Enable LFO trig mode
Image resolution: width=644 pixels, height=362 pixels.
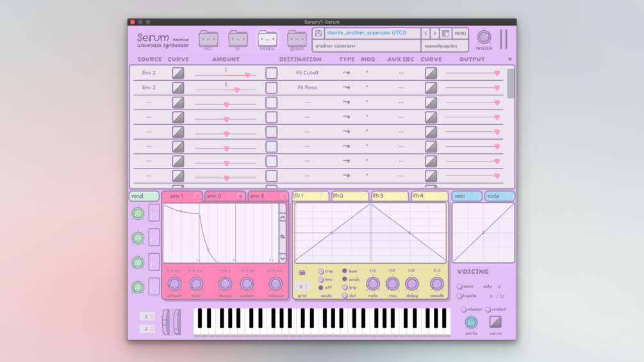pyautogui.click(x=321, y=271)
